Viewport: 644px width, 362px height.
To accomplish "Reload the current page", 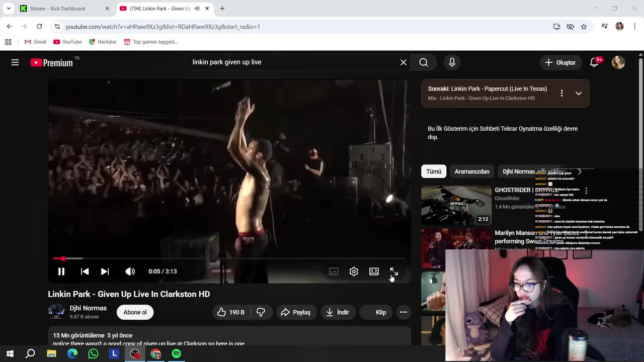I will [39, 27].
